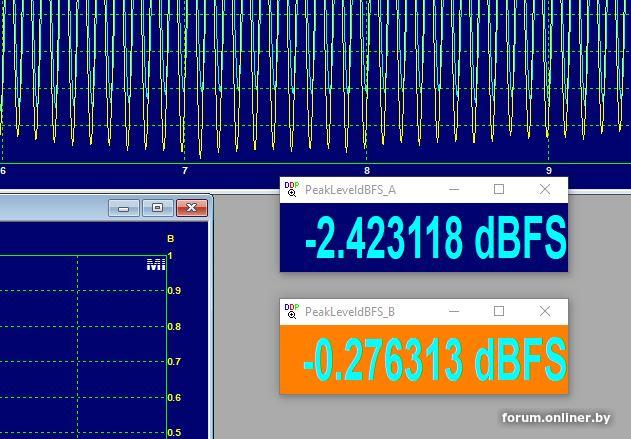Click the DDP icon of PeakLeveldBFS_A window
631x439 pixels.
point(291,189)
